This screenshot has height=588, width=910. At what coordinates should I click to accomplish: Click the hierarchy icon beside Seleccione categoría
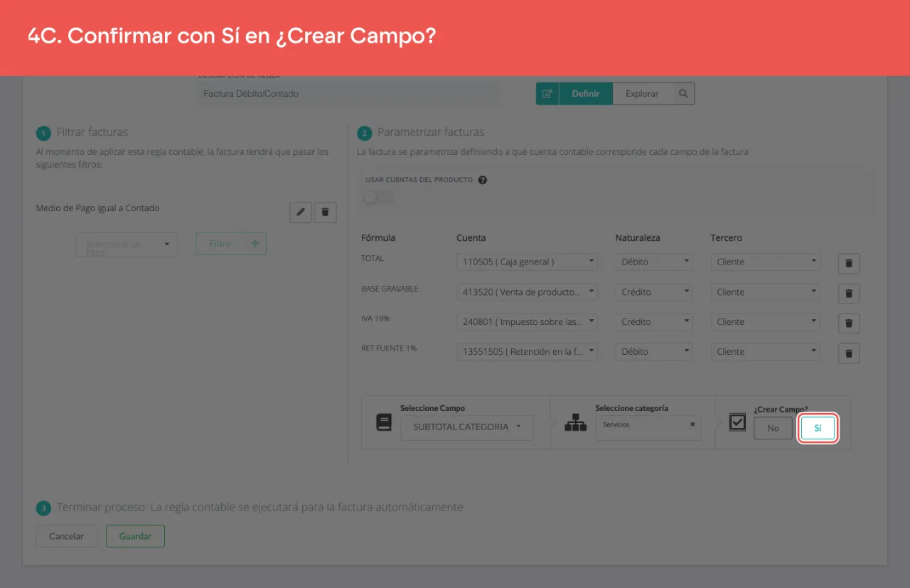pyautogui.click(x=575, y=422)
